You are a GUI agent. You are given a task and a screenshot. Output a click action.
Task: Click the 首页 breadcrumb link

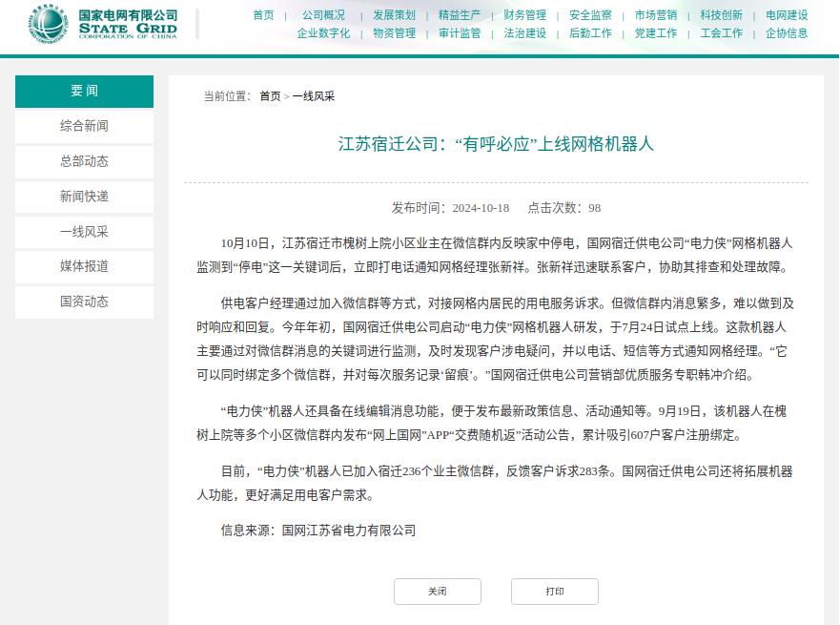pyautogui.click(x=270, y=96)
